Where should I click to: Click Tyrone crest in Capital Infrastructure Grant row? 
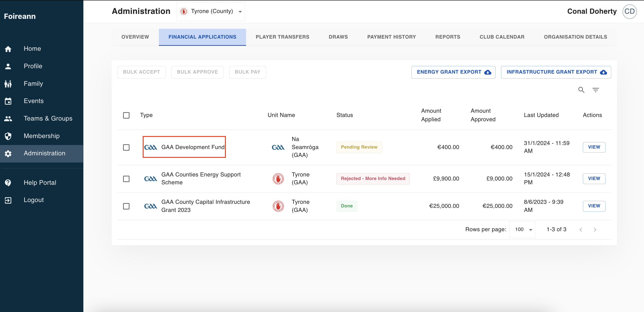278,206
